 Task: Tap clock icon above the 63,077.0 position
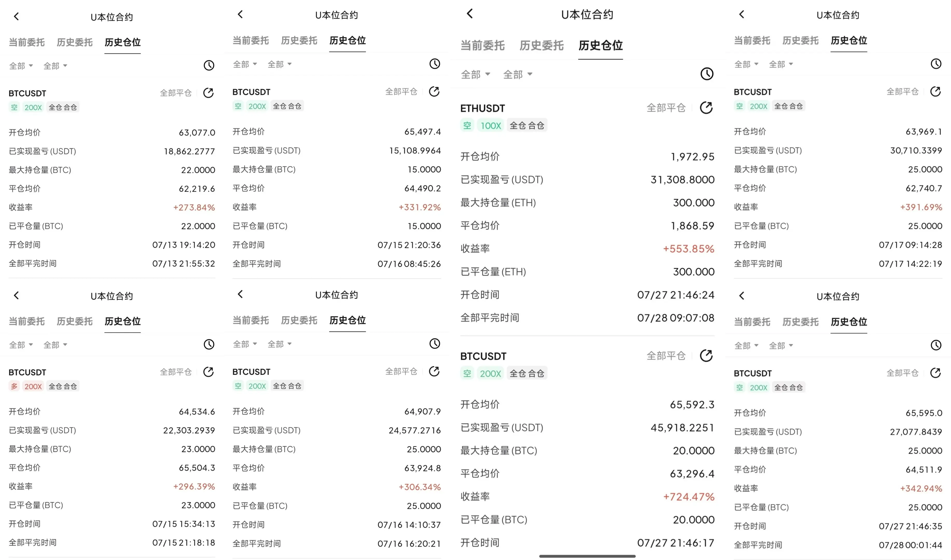click(209, 65)
